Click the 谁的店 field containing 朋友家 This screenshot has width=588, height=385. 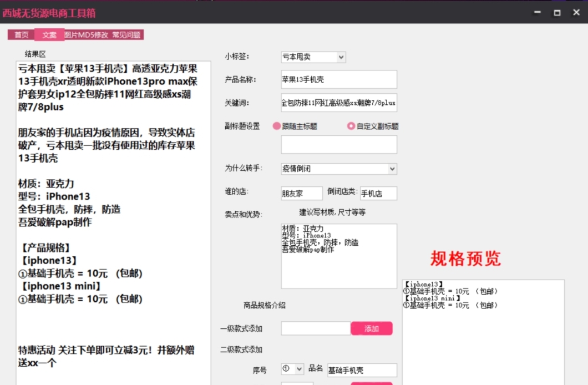(301, 194)
